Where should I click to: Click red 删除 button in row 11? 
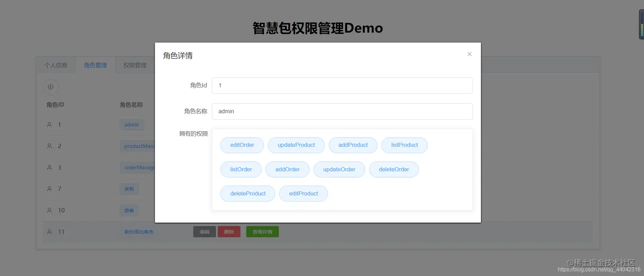229,232
